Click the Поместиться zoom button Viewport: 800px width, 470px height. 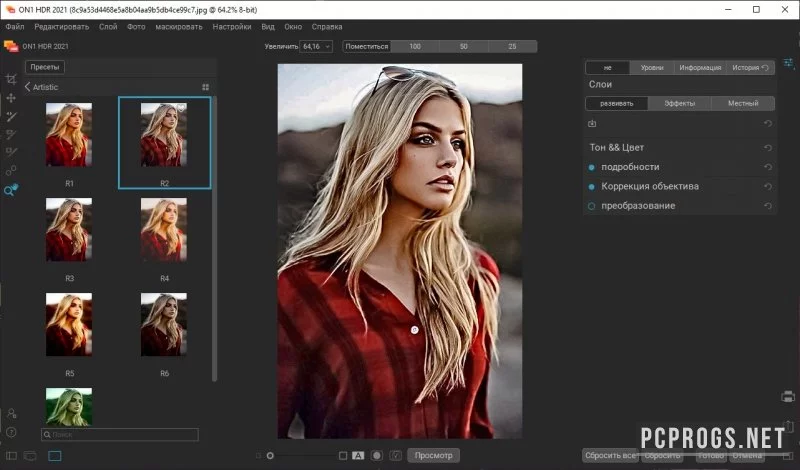point(367,46)
